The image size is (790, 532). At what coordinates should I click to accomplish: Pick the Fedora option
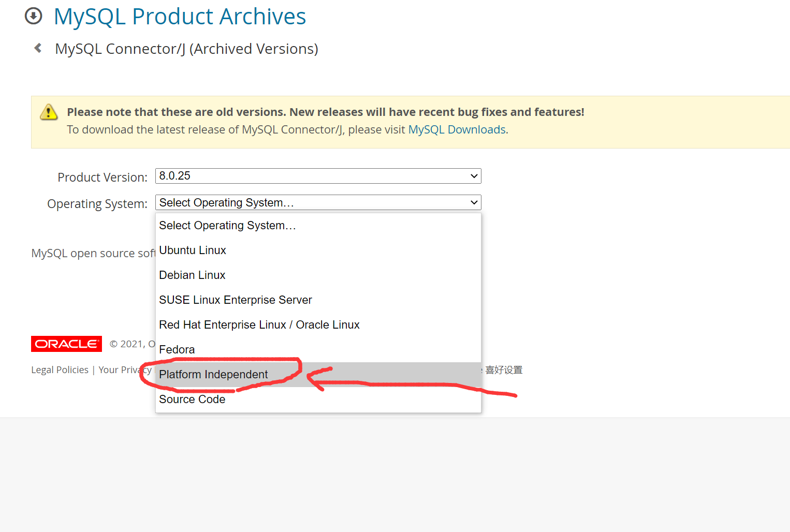tap(177, 350)
